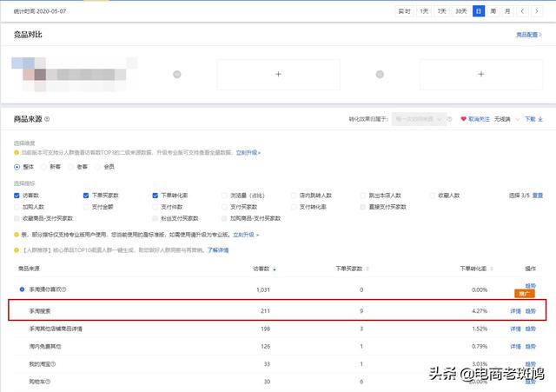Viewport: 556px width, 392px height.
Task: Click 详情 in the 手淘搜索 row
Action: (515, 310)
